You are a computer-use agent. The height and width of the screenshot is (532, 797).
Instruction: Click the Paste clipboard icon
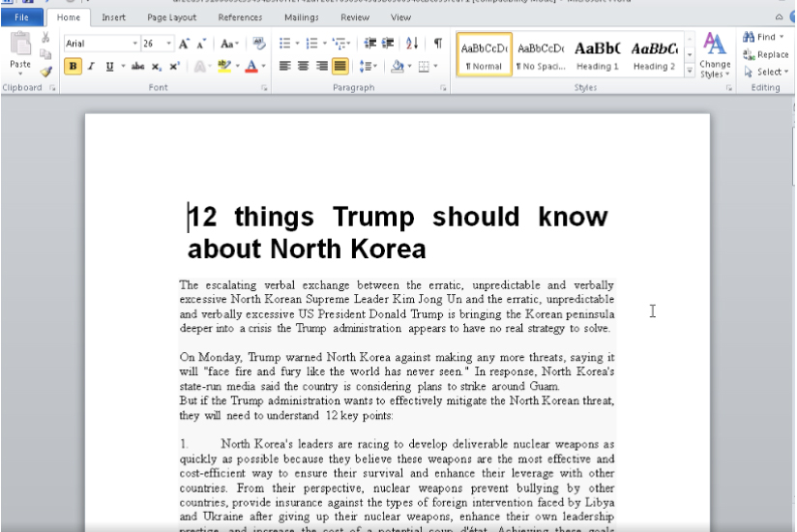coord(20,44)
